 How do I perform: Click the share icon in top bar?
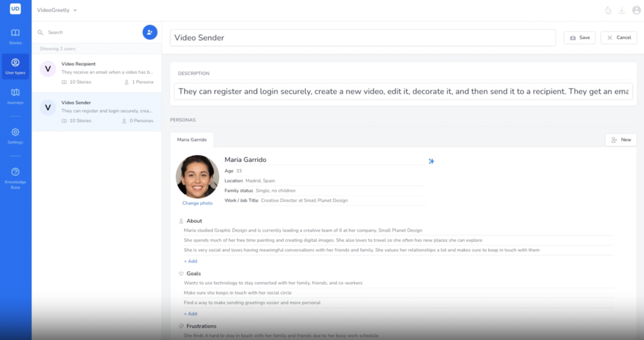(608, 10)
